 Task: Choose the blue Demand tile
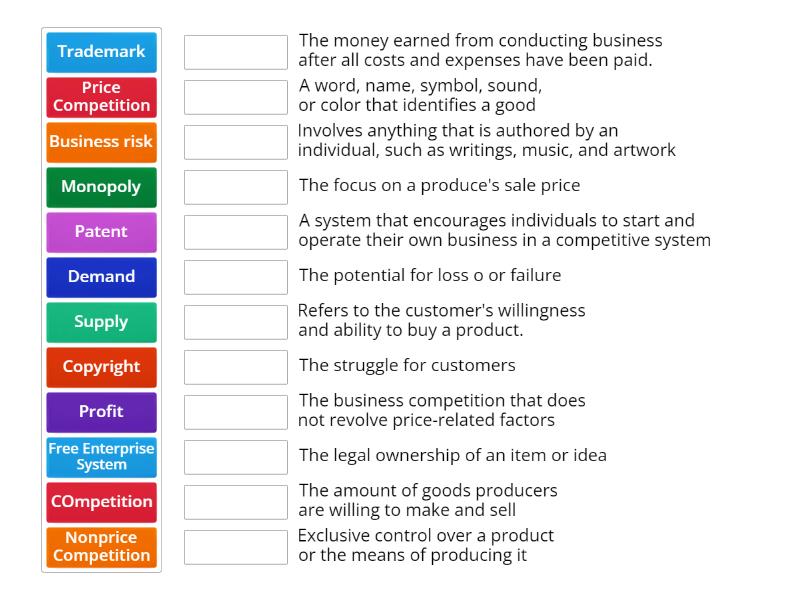pyautogui.click(x=101, y=277)
